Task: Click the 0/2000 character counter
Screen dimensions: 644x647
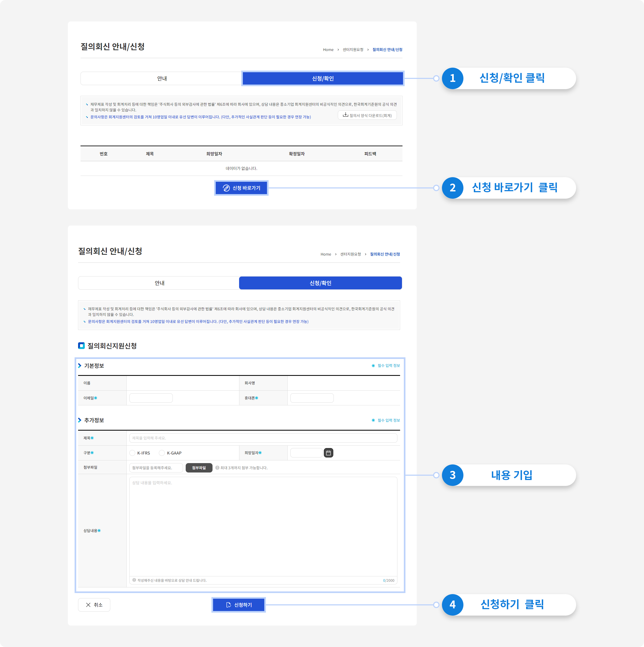Action: point(389,580)
